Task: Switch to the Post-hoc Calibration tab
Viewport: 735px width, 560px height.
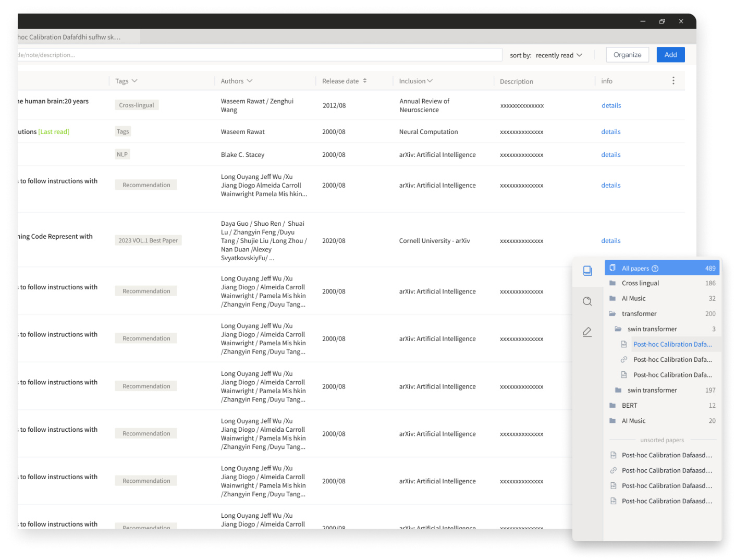Action: [x=73, y=37]
